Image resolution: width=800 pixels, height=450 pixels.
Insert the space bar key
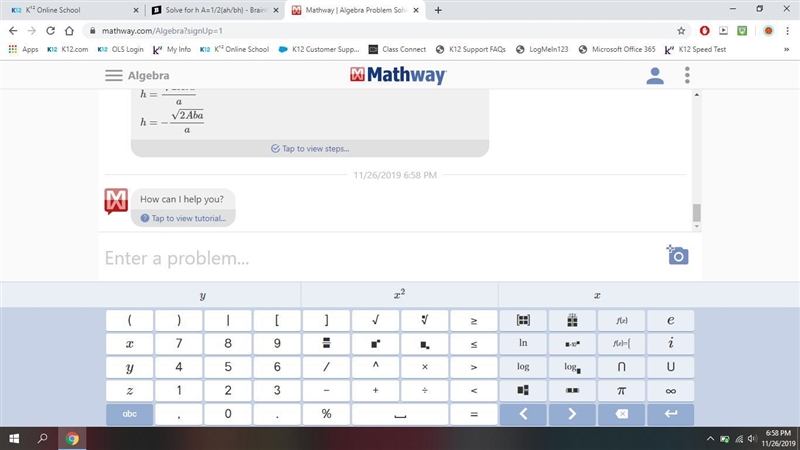(x=400, y=414)
